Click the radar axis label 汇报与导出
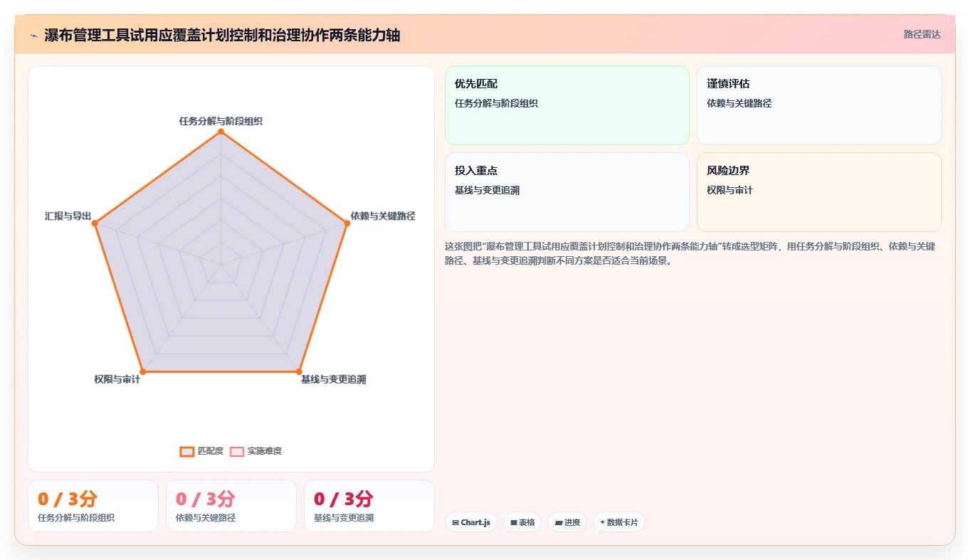The width and height of the screenshot is (970, 560). tap(68, 216)
